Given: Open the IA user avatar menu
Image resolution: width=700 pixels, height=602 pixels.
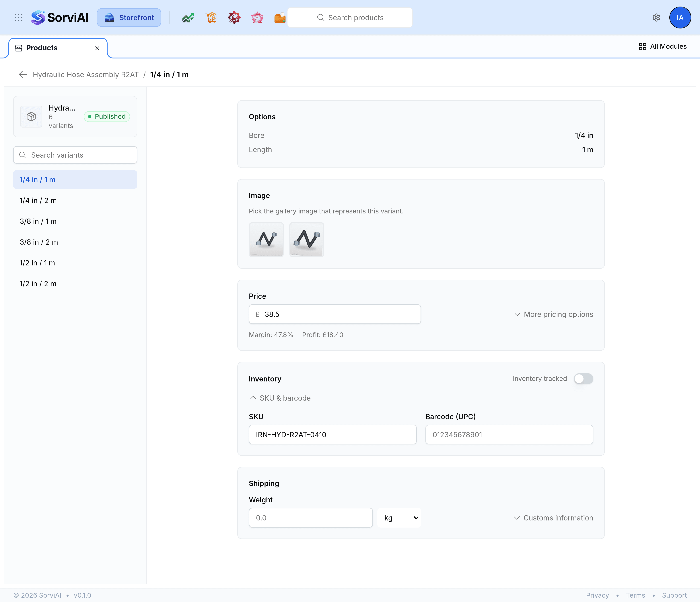Looking at the screenshot, I should pos(680,18).
